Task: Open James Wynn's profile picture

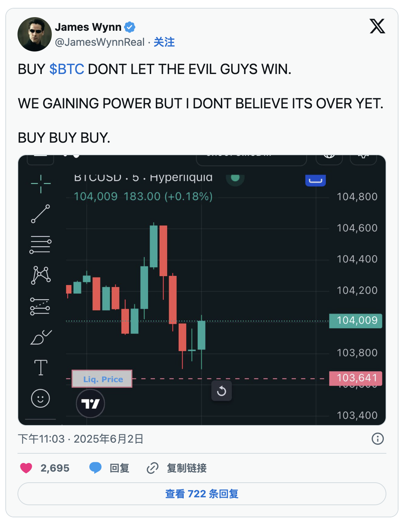Action: pos(35,34)
